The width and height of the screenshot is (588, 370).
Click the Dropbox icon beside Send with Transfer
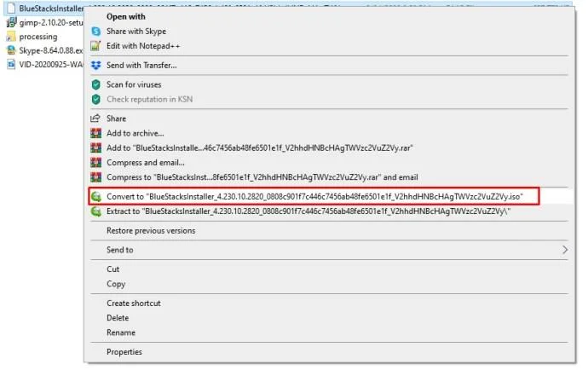(96, 66)
